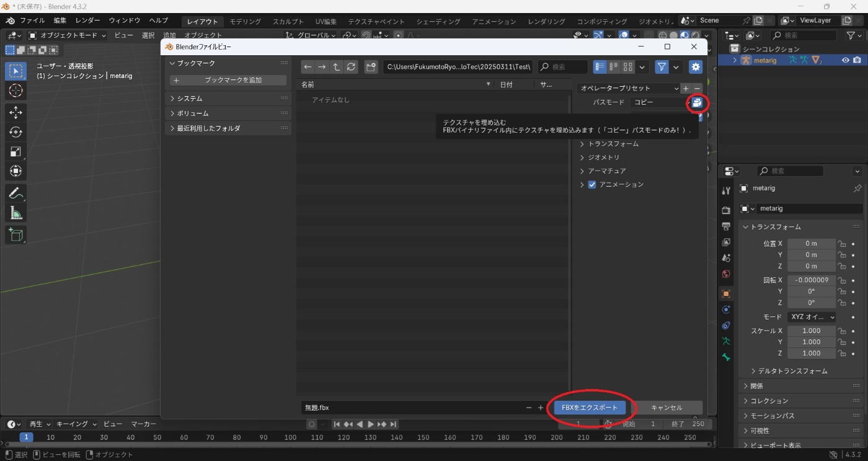Screen dimensions: 868x461
Task: Open the Tool properties tab
Action: click(726, 191)
